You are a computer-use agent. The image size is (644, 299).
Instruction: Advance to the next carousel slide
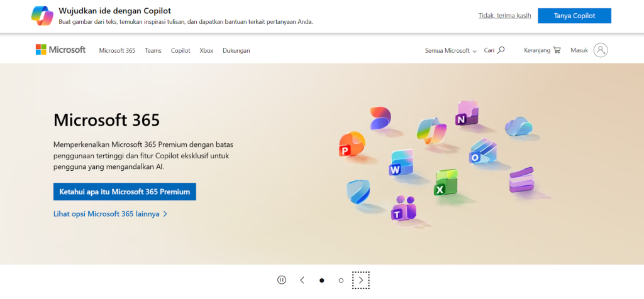[x=361, y=280]
